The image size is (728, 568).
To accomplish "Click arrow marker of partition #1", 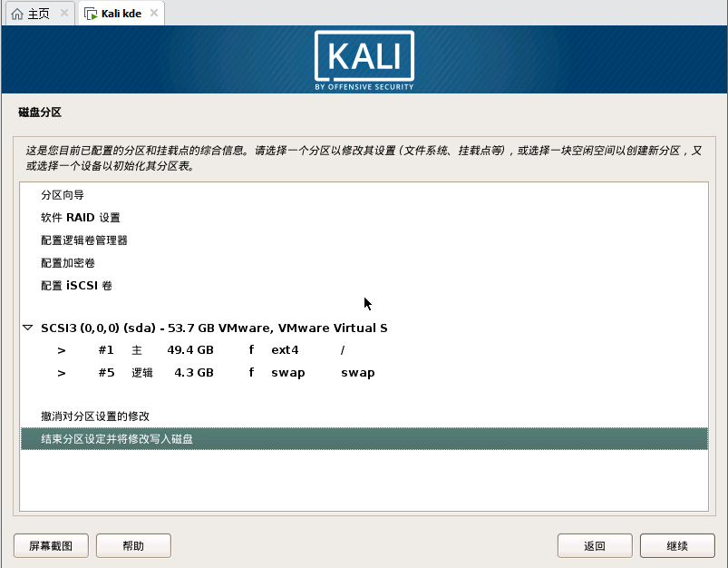I will (62, 350).
